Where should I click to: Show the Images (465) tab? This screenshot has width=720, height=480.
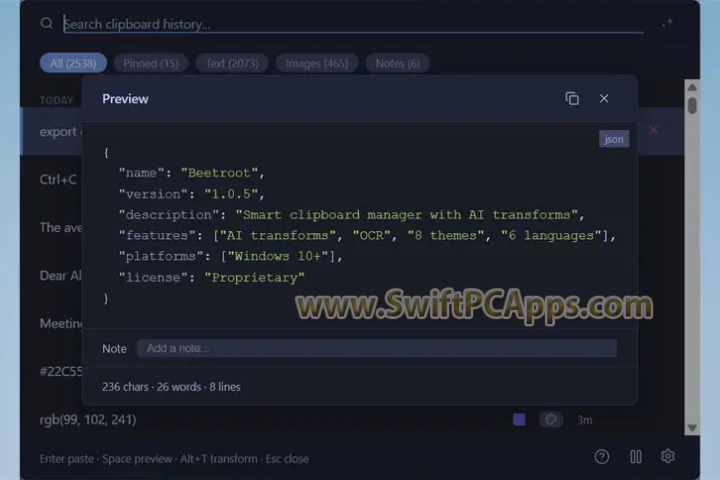coord(317,63)
